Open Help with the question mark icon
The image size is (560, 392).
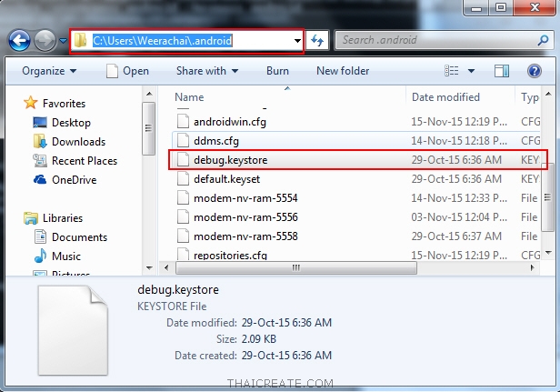(x=534, y=71)
